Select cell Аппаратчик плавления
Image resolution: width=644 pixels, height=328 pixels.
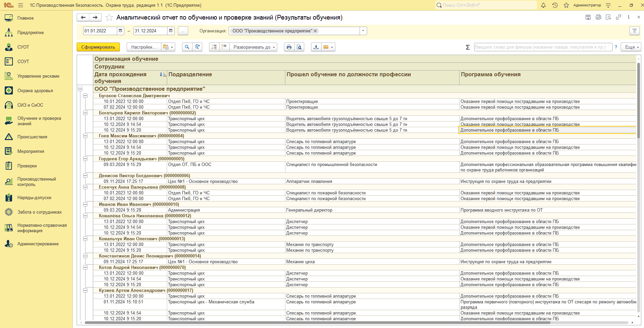tap(372, 182)
